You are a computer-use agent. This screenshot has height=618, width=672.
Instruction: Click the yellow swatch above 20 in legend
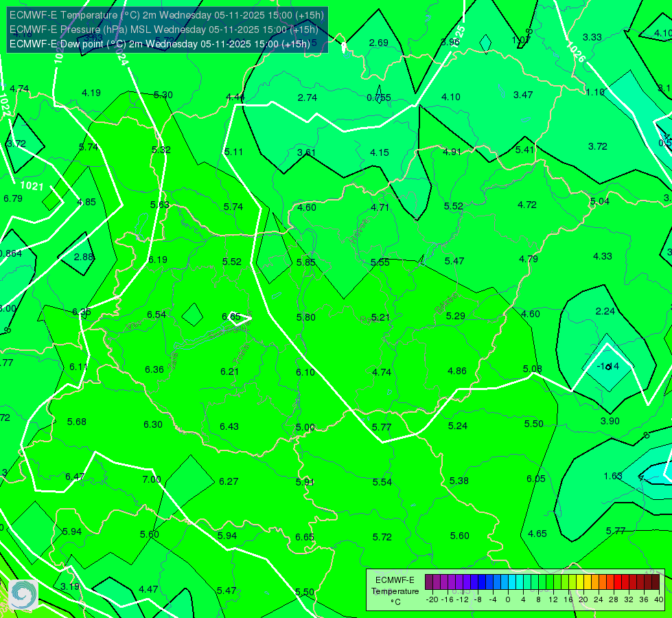point(580,582)
